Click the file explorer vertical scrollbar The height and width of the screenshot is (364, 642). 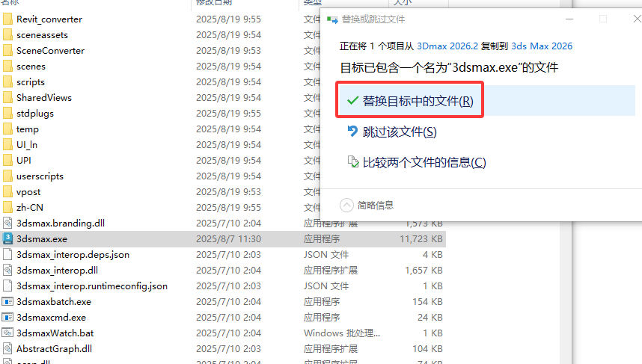pos(566,292)
